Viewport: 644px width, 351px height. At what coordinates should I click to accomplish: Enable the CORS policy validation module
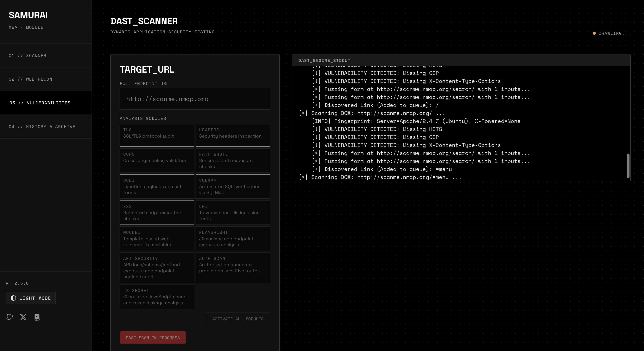[157, 160]
